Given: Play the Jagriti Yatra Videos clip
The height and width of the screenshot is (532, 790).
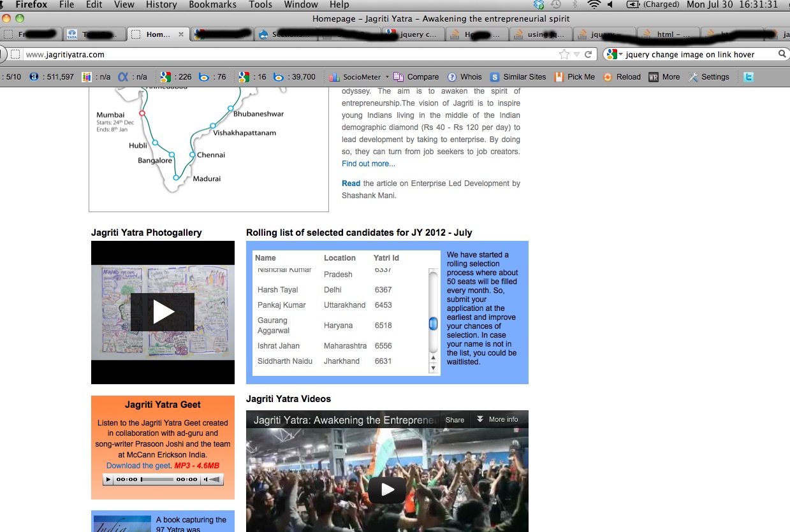Looking at the screenshot, I should tap(387, 489).
